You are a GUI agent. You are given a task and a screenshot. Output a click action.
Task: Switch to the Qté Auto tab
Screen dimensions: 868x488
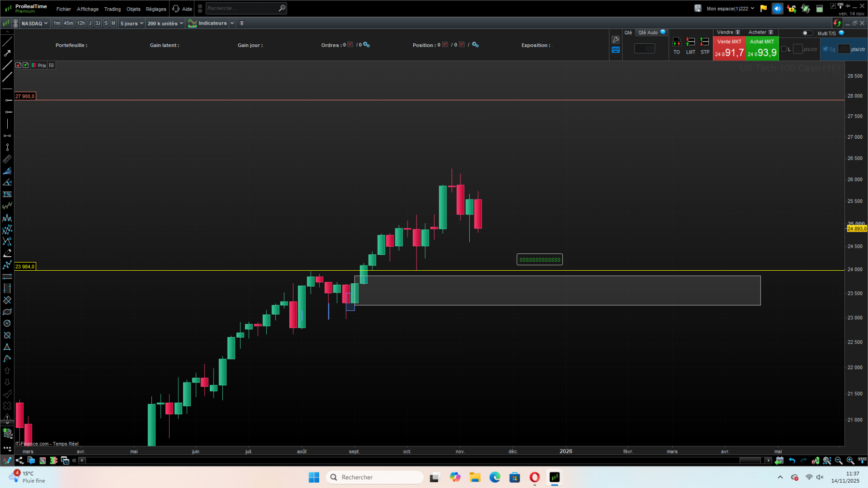pos(649,32)
